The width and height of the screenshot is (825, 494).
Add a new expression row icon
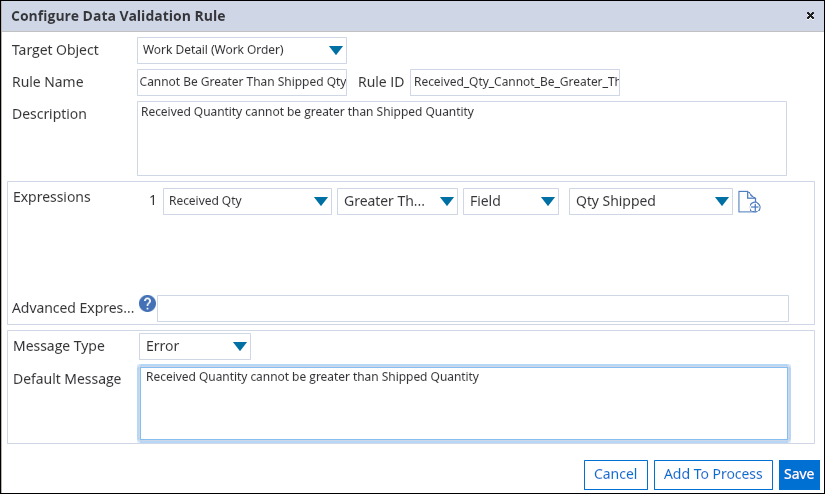coord(749,202)
